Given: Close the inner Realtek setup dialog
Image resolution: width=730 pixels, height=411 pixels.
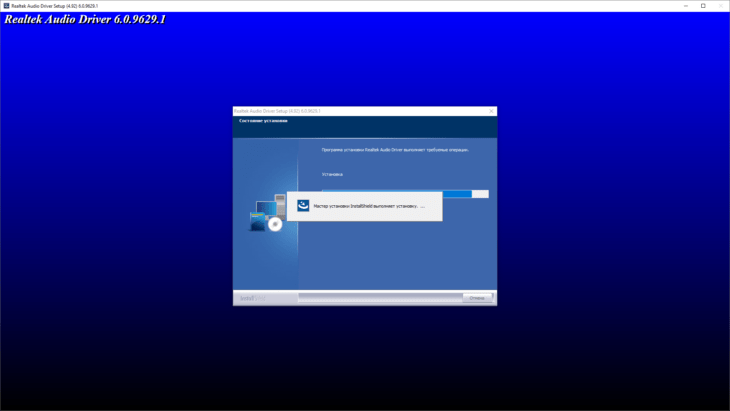Looking at the screenshot, I should click(x=491, y=111).
